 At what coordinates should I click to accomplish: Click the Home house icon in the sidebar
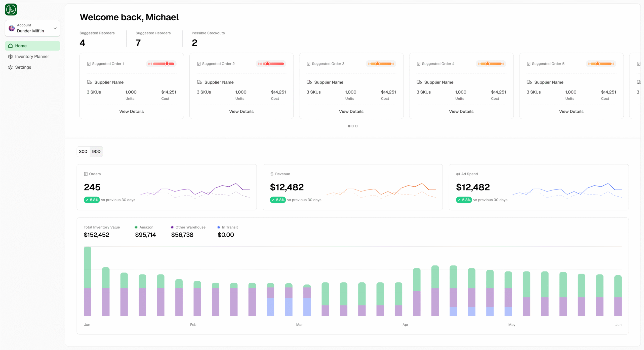10,46
